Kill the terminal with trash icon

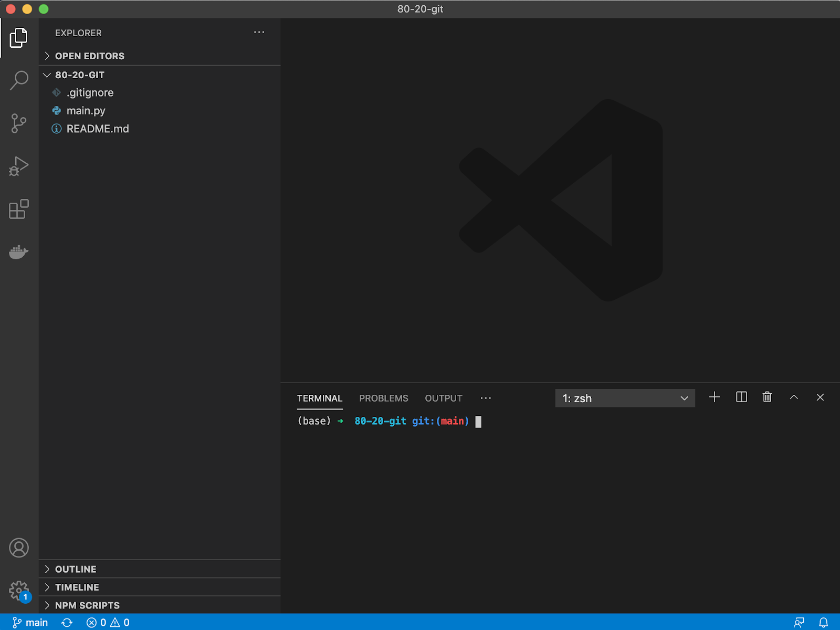(x=767, y=397)
